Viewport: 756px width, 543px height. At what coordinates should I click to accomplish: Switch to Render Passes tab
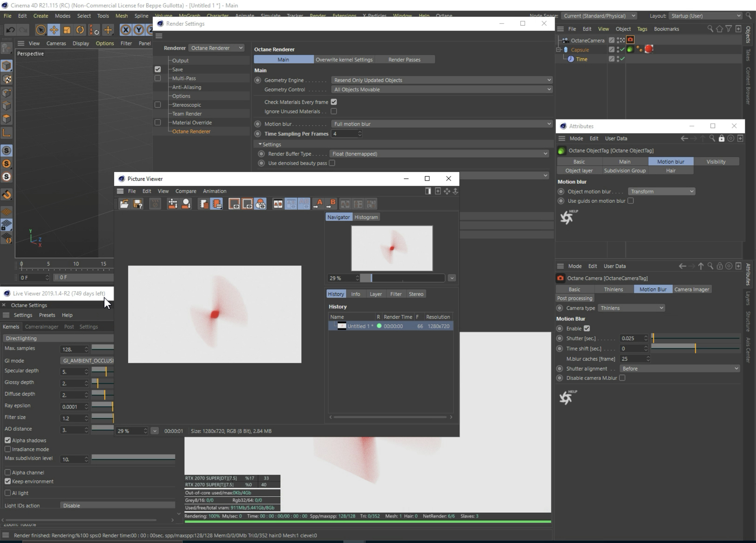[x=404, y=60]
